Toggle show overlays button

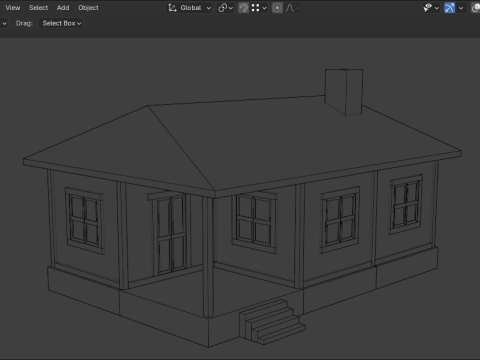(x=475, y=8)
